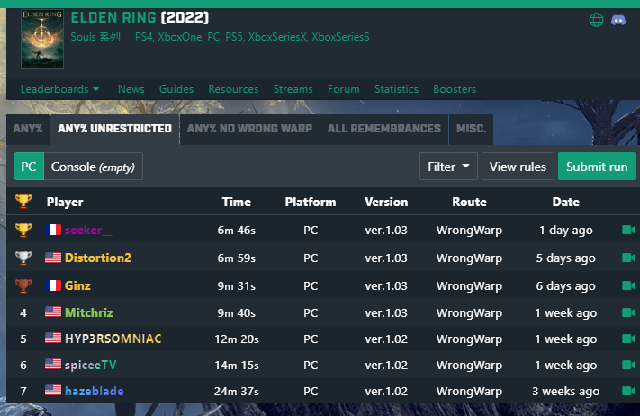Open seeker__ player profile
This screenshot has width=640, height=416.
[x=89, y=230]
